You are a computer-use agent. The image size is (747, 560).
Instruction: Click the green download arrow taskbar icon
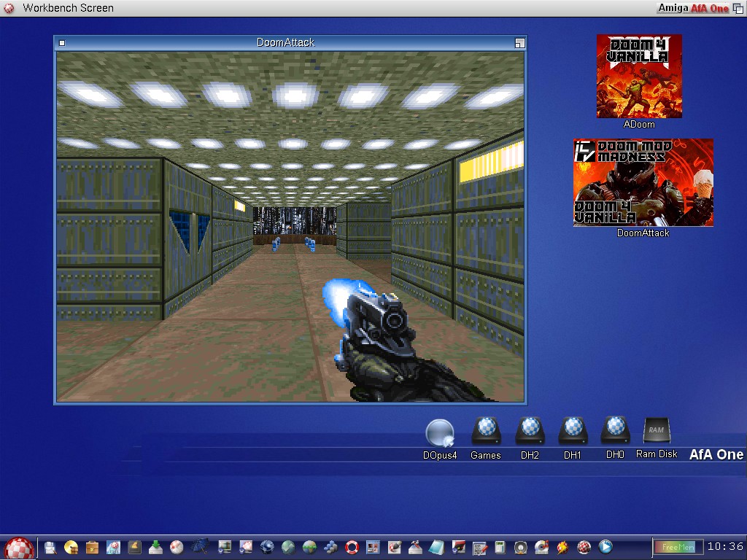click(x=155, y=547)
